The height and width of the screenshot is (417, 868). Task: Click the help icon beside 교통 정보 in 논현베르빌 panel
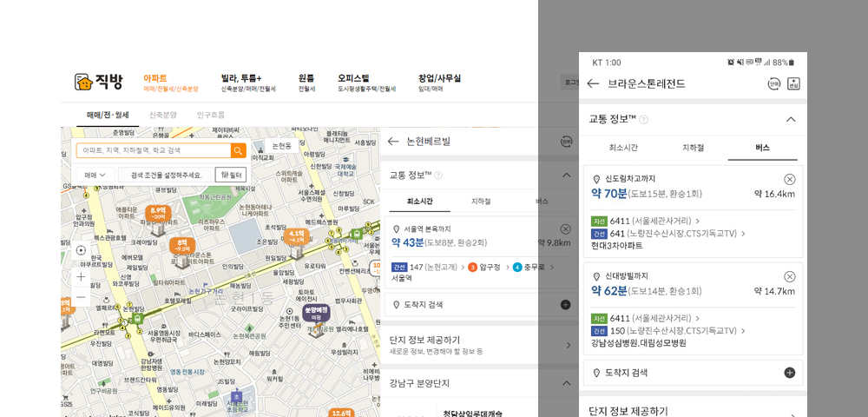(438, 175)
